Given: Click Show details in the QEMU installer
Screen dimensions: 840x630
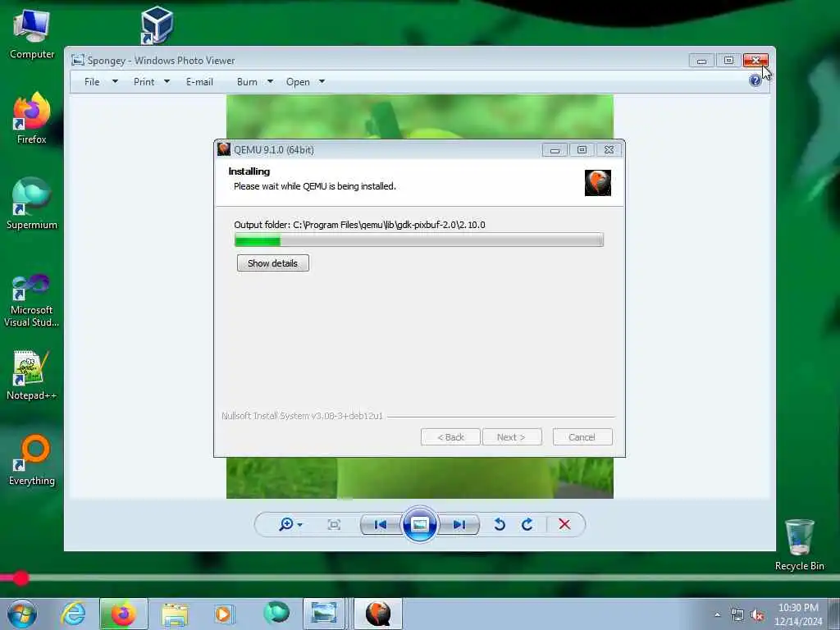Looking at the screenshot, I should point(272,263).
